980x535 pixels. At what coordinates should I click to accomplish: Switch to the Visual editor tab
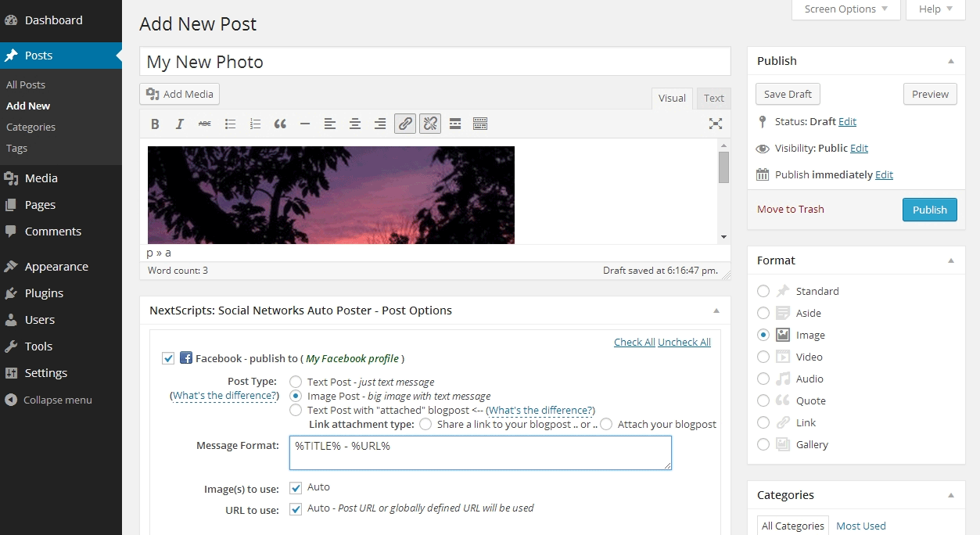(x=672, y=98)
